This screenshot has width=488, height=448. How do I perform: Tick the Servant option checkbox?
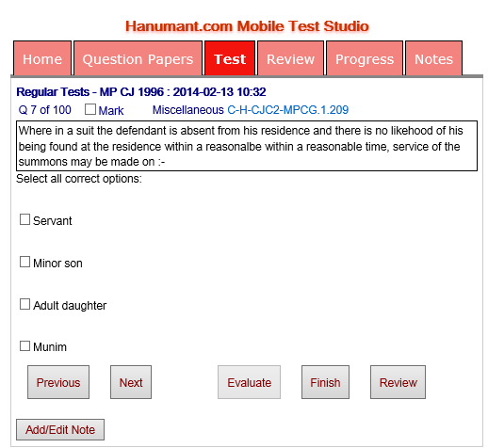[24, 219]
